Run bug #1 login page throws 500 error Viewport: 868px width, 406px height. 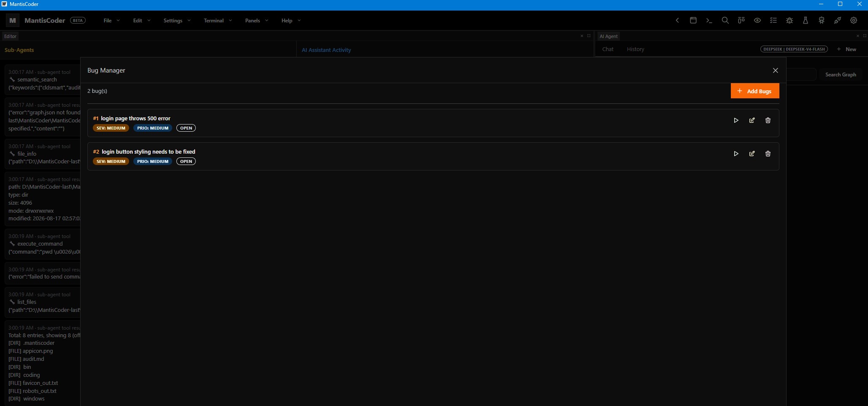(736, 120)
